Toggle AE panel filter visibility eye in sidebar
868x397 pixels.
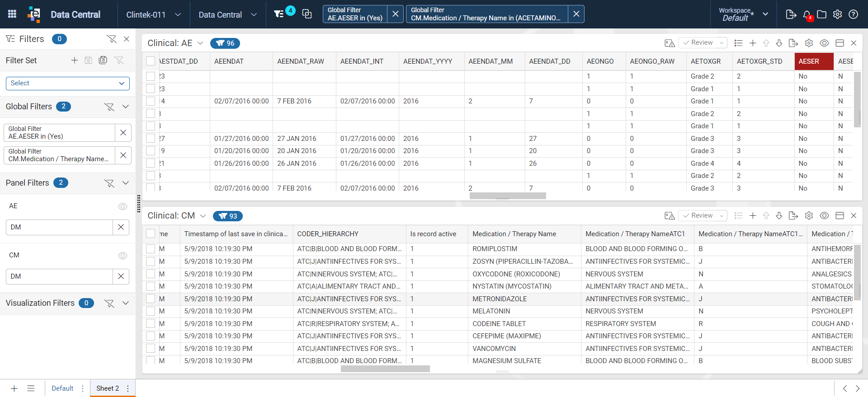pos(123,206)
